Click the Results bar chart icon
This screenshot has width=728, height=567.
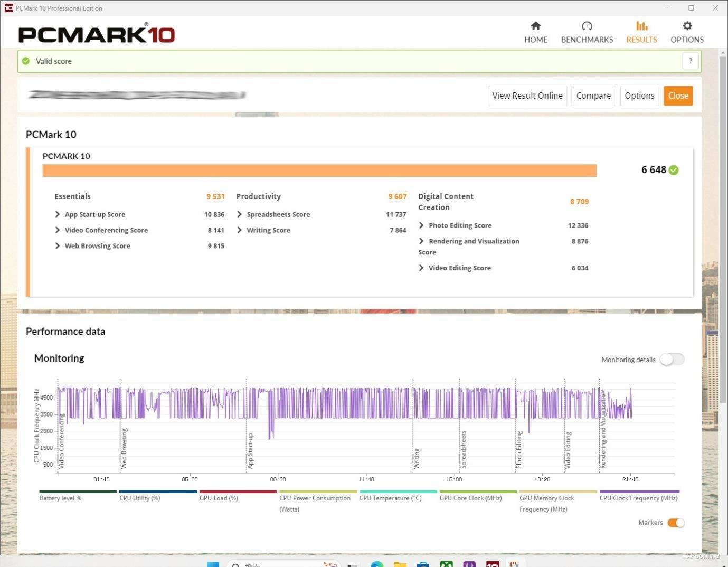(x=641, y=26)
